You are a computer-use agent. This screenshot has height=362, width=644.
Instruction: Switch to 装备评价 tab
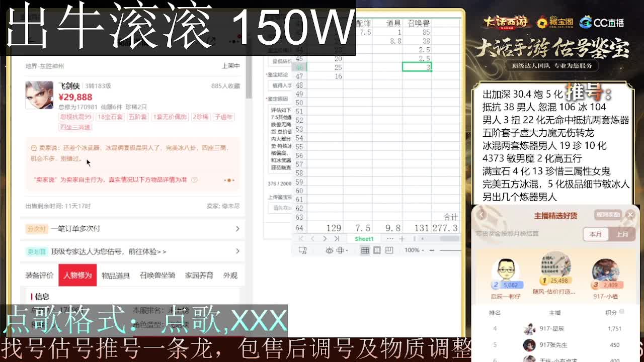tap(39, 276)
